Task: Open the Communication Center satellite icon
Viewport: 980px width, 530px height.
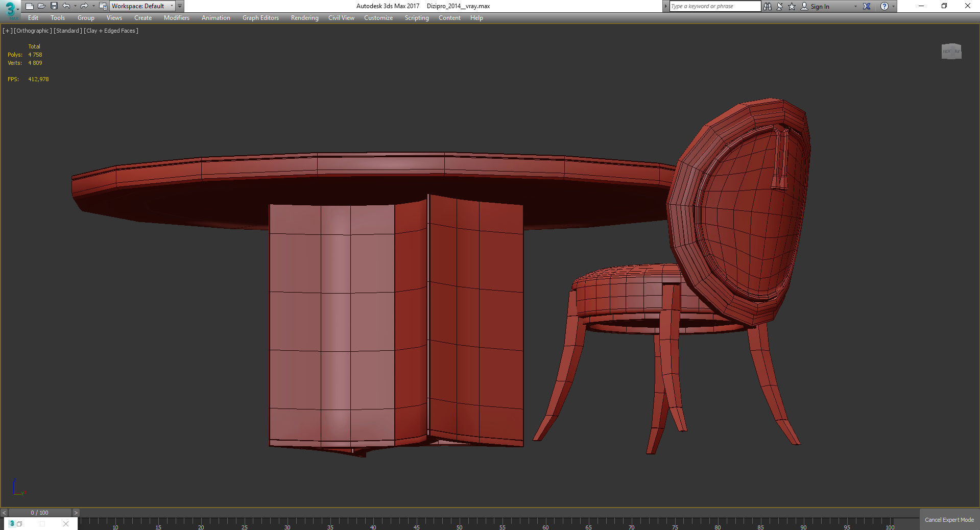Action: (x=780, y=6)
